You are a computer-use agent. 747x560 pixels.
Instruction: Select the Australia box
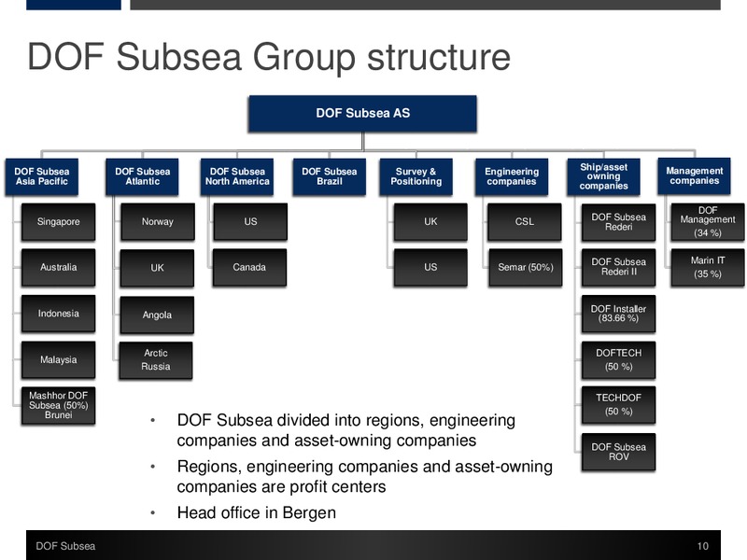(x=59, y=267)
